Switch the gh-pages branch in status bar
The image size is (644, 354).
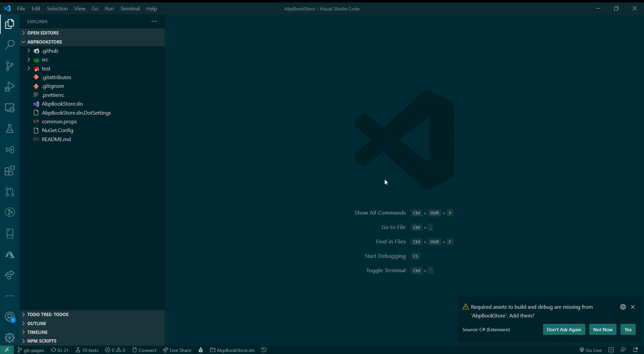31,350
